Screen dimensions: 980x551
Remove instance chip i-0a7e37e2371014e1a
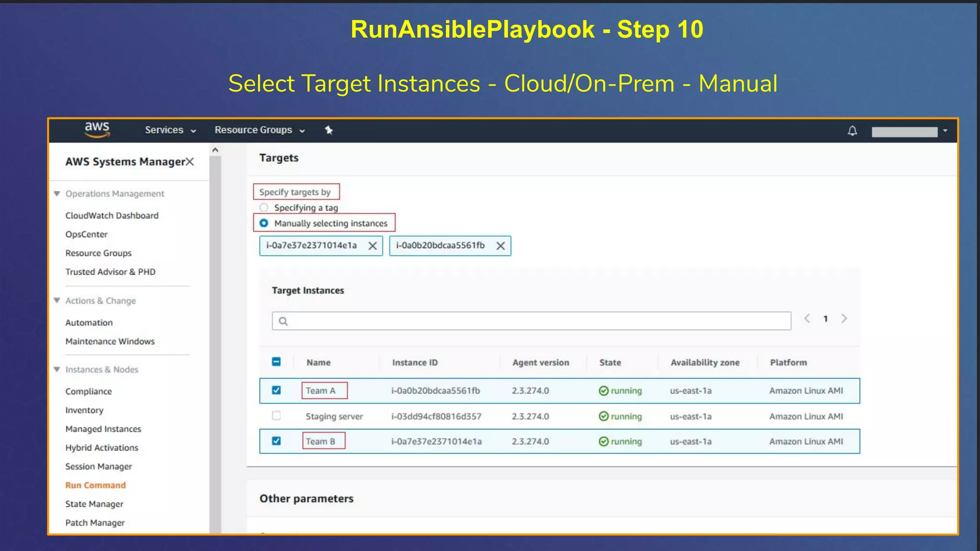pos(372,246)
